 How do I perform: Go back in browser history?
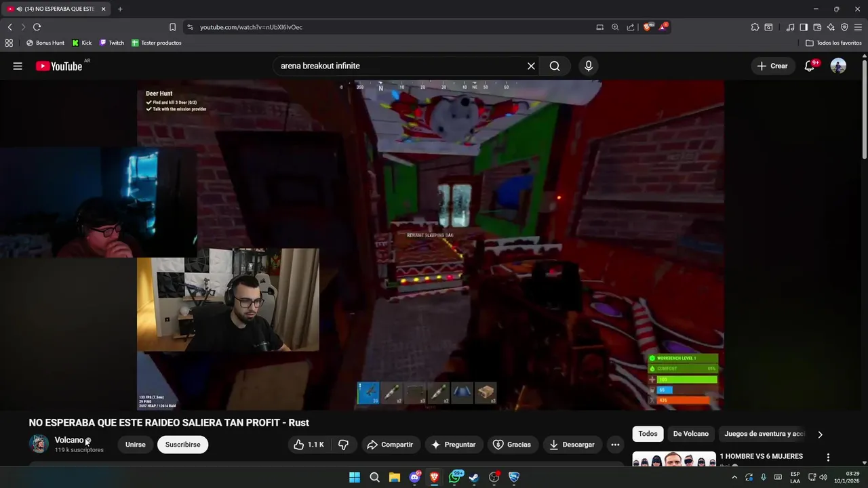pyautogui.click(x=9, y=27)
